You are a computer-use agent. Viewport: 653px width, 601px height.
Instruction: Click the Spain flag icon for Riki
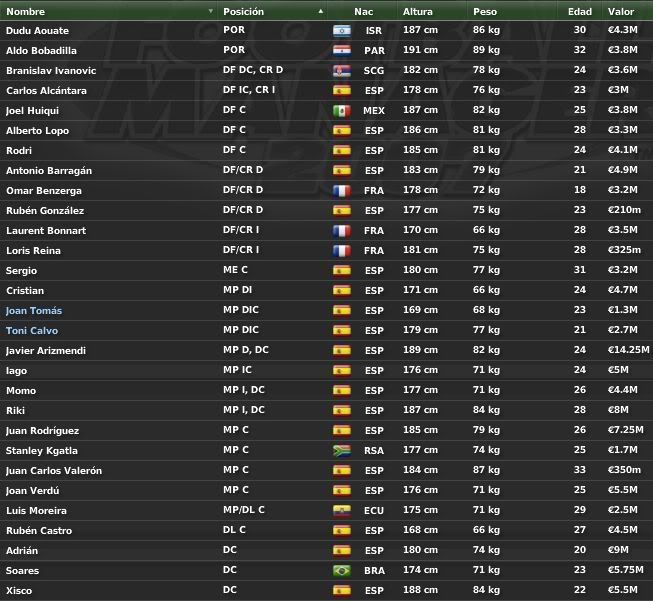click(x=342, y=411)
